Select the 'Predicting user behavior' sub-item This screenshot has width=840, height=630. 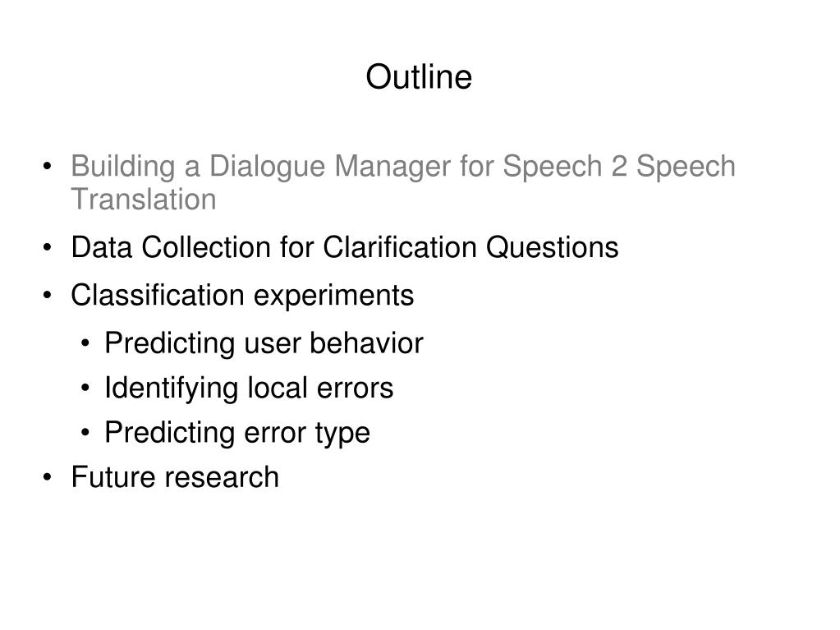264,343
